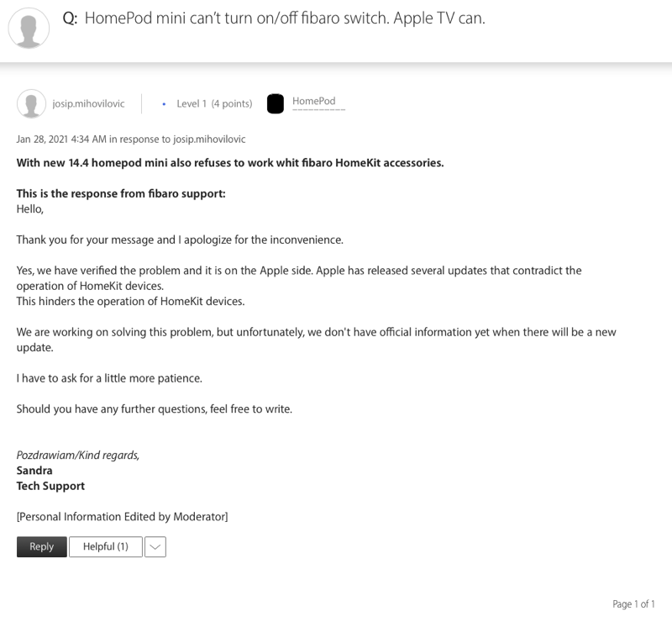This screenshot has width=672, height=627.
Task: Click the Tech Support signature text
Action: (x=50, y=486)
